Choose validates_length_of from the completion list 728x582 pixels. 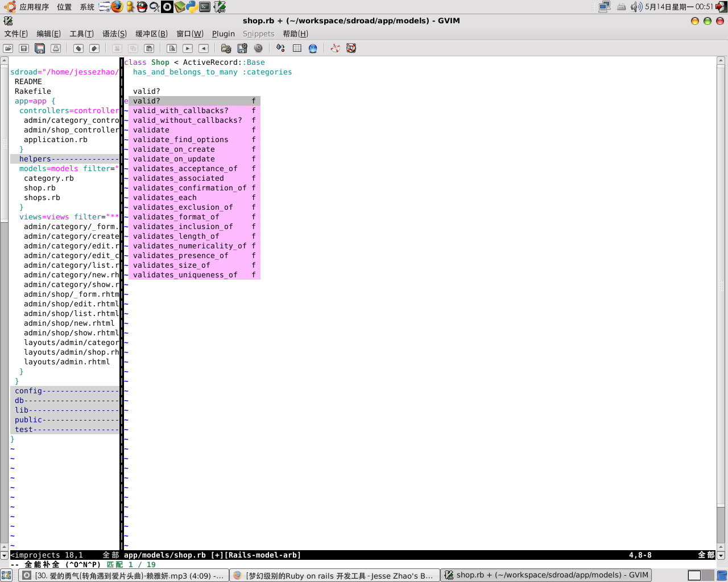coord(195,236)
